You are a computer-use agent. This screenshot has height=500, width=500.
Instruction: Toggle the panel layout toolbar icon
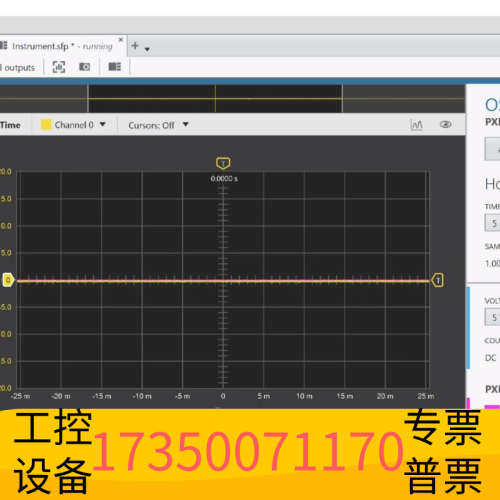click(115, 67)
